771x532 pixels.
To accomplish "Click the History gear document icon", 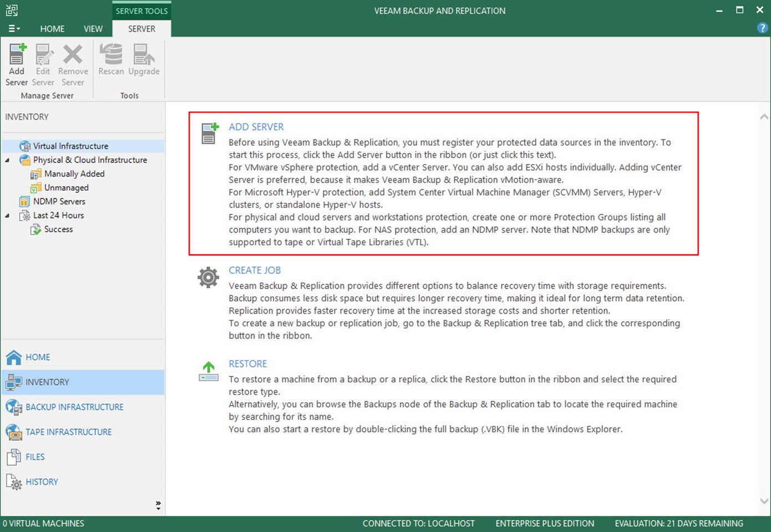I will (14, 482).
